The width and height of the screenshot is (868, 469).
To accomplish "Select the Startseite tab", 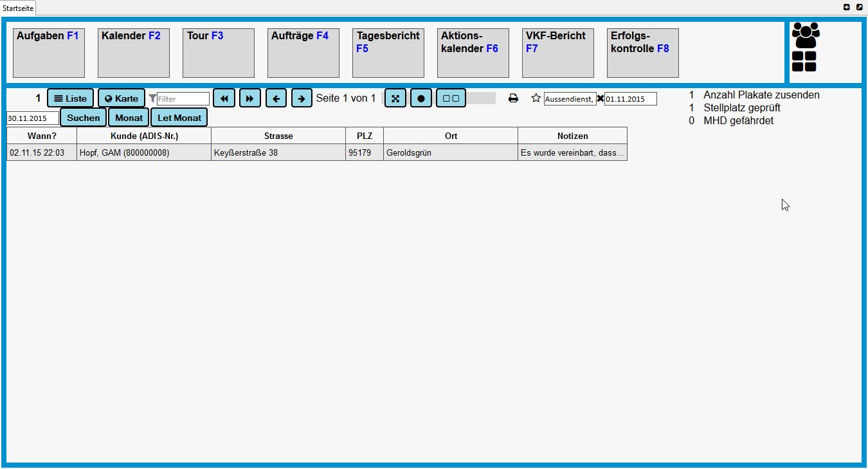I will 18,8.
